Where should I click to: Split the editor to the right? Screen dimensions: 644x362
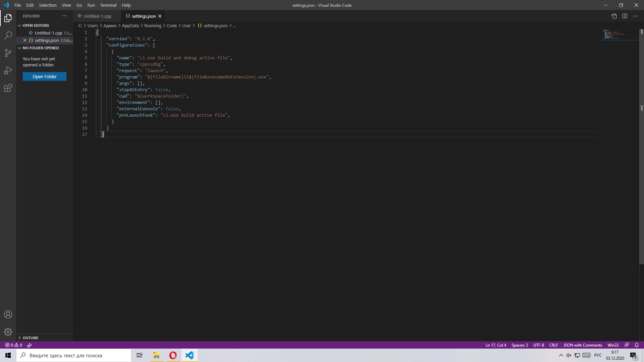point(625,16)
